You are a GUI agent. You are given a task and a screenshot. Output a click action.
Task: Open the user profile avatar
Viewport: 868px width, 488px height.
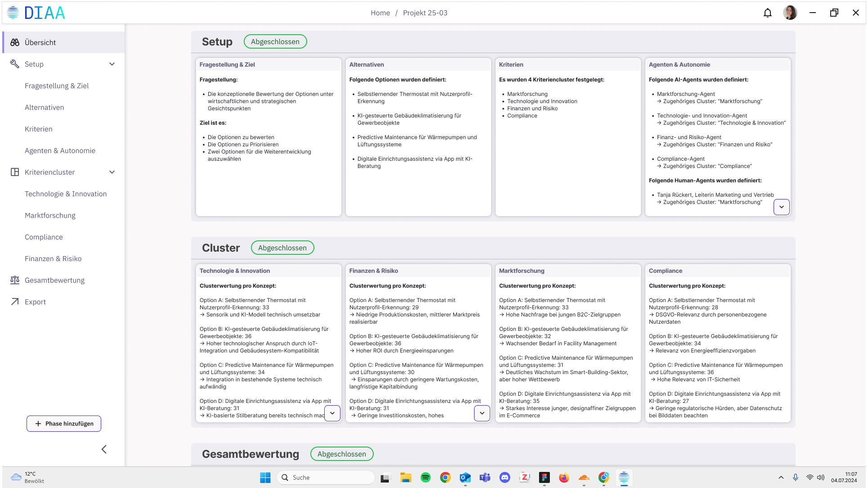tap(790, 13)
